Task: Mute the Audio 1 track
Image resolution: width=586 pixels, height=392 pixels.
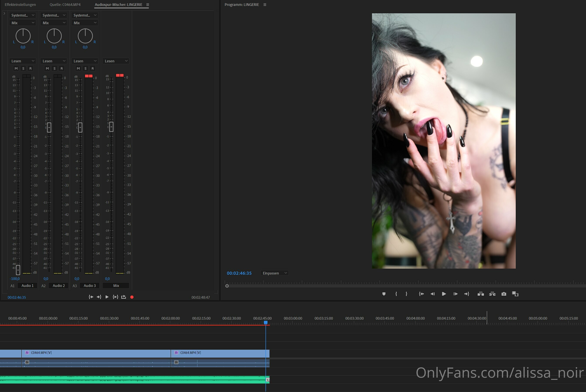Action: click(x=16, y=68)
